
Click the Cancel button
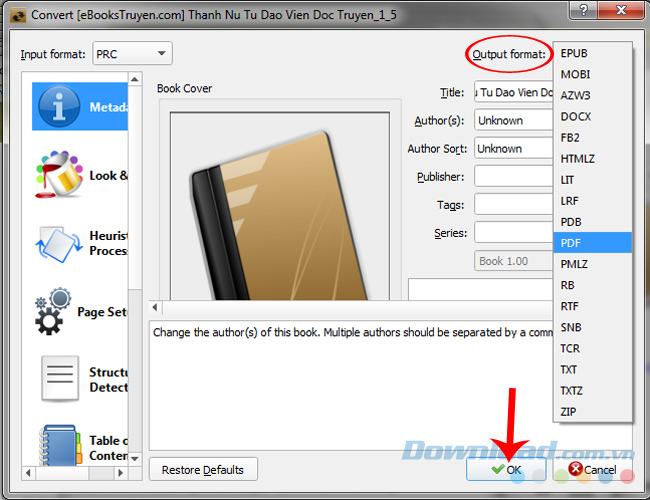(592, 469)
